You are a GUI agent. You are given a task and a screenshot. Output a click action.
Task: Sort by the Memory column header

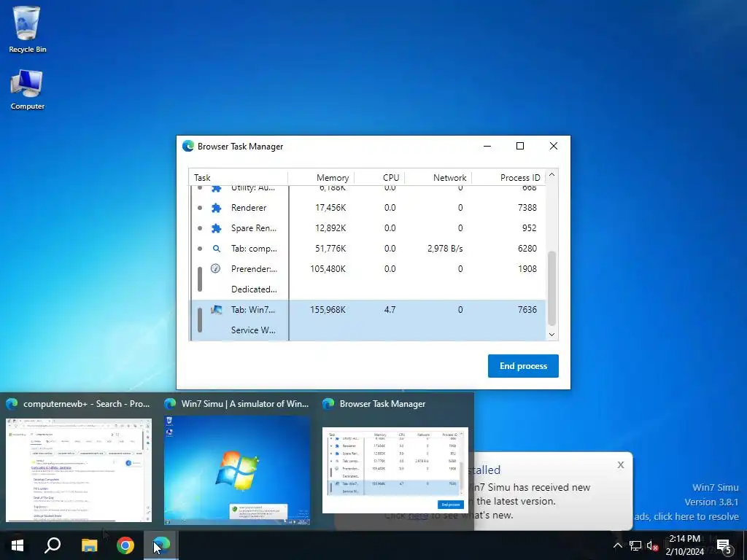pos(321,178)
